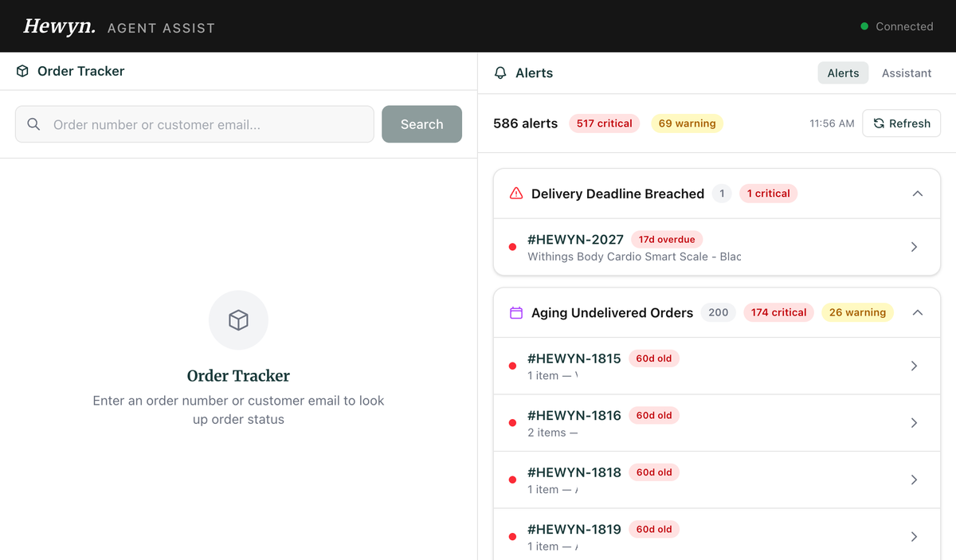Collapse the Delivery Deadline Breached section
Viewport: 956px width, 560px height.
pos(917,193)
